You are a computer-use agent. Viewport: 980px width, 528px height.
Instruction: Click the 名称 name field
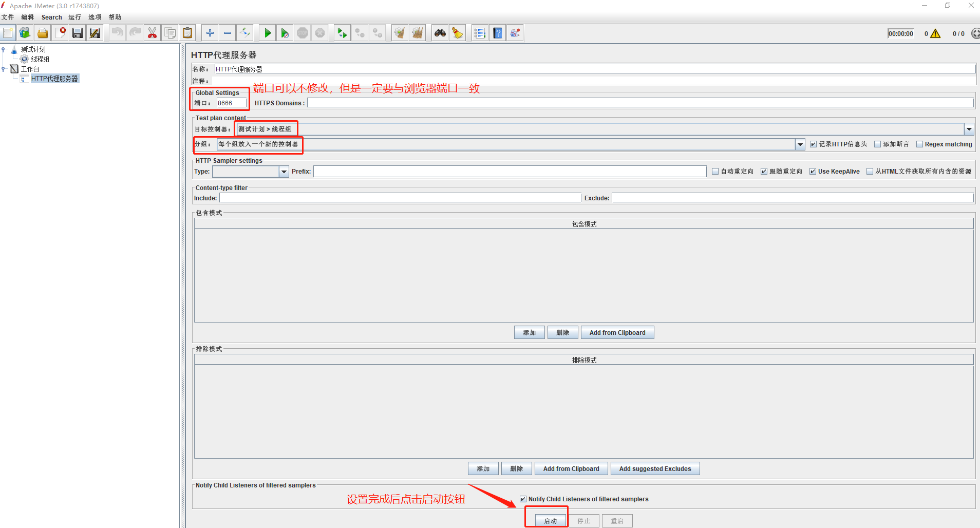point(595,69)
